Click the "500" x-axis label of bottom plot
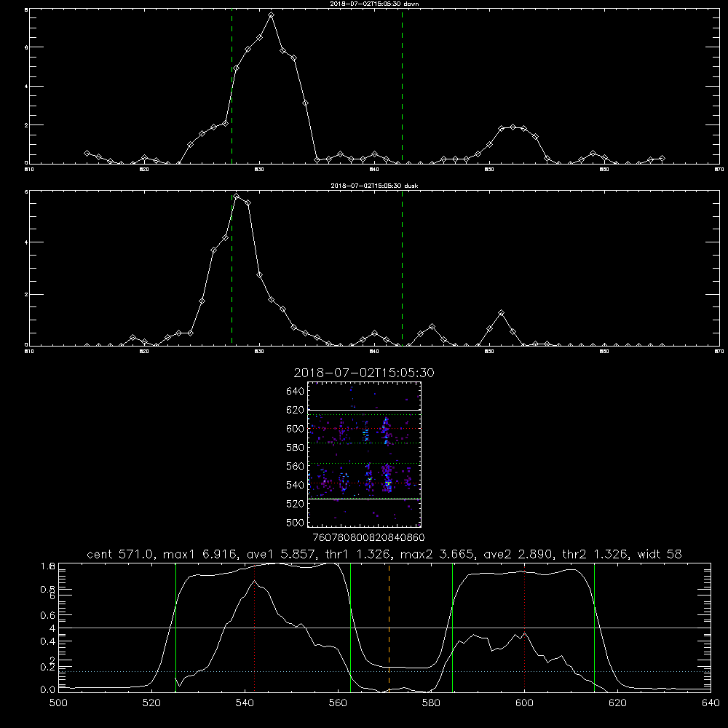The image size is (728, 728). pyautogui.click(x=58, y=703)
